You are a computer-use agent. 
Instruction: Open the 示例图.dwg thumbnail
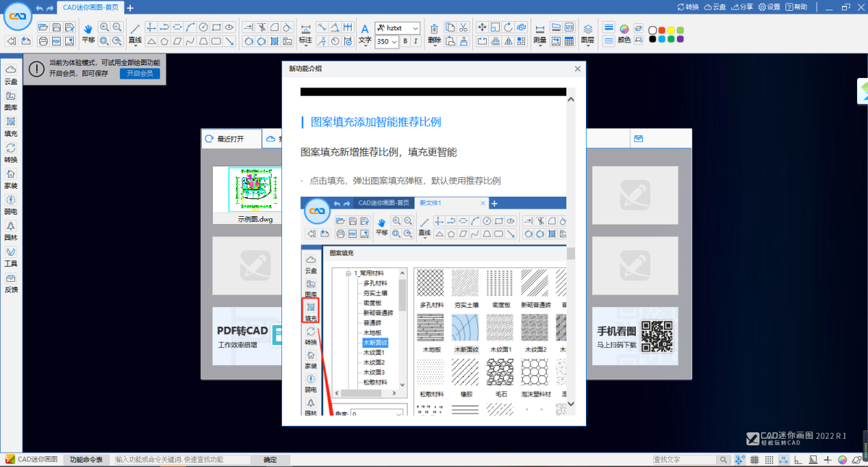click(x=257, y=190)
